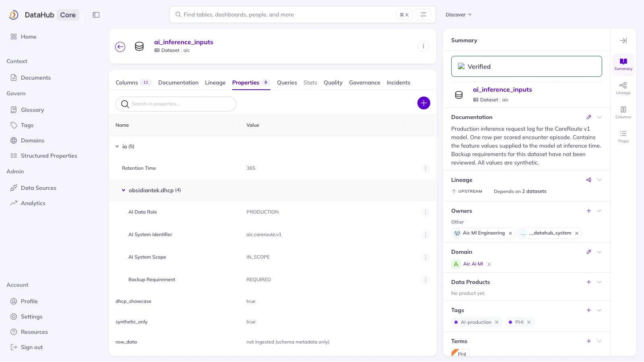
Task: Edit Domain with pencil icon
Action: point(588,252)
